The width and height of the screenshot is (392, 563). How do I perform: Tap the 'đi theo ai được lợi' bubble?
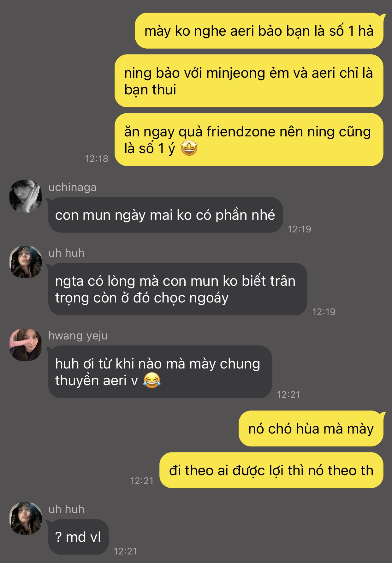tap(271, 470)
